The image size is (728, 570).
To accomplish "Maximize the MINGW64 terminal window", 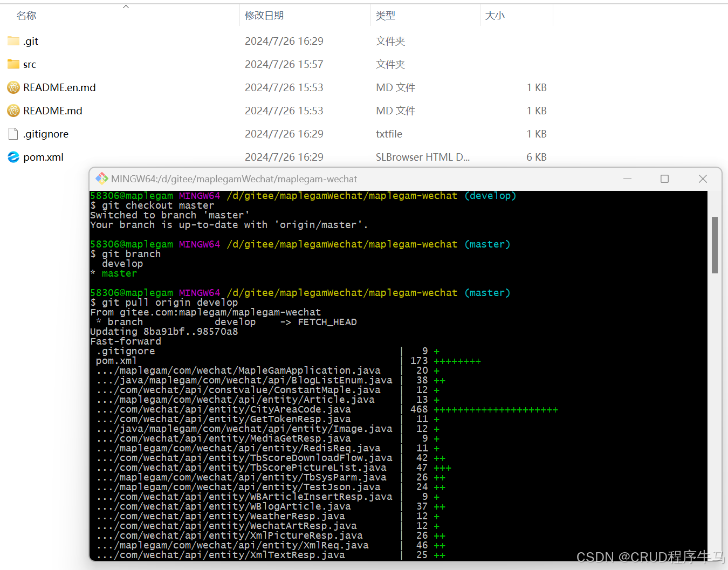I will 664,179.
